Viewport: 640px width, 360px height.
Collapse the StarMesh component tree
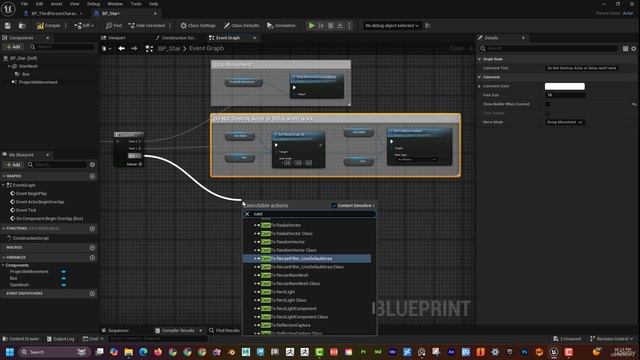pyautogui.click(x=9, y=66)
